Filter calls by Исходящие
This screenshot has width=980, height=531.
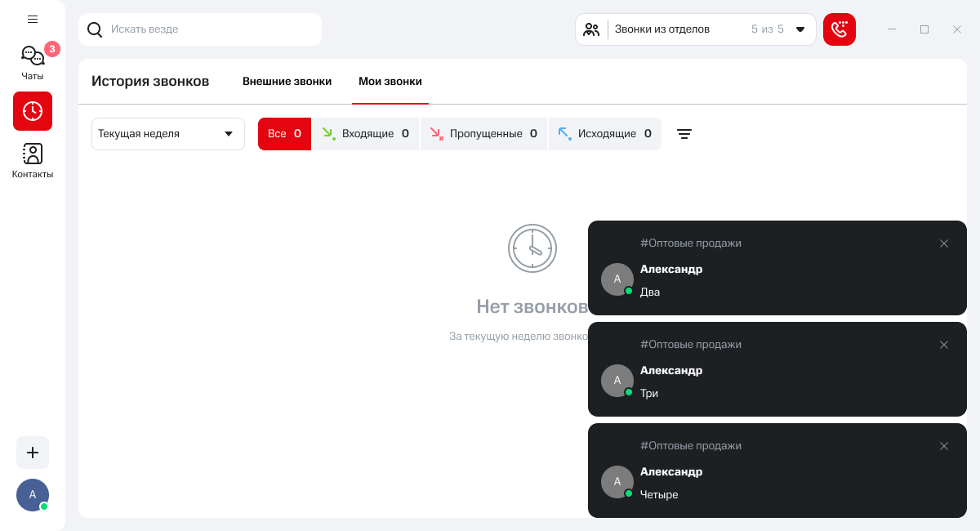pyautogui.click(x=605, y=134)
